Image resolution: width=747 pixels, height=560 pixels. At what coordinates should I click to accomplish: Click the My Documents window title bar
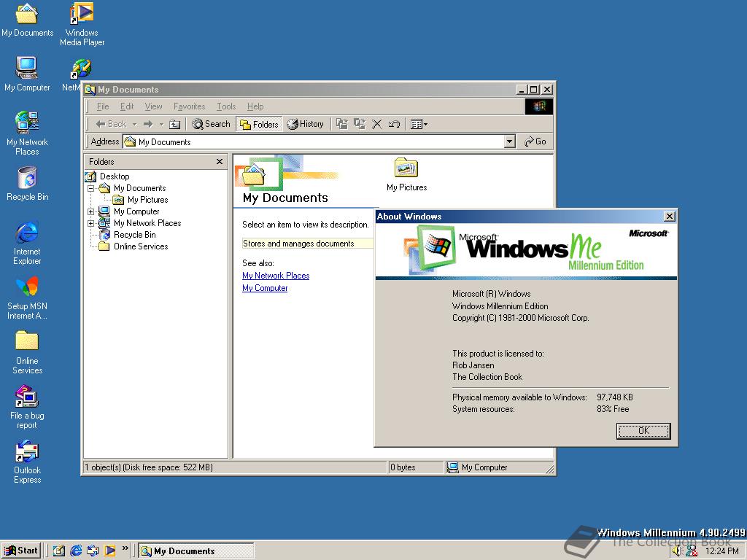click(300, 90)
